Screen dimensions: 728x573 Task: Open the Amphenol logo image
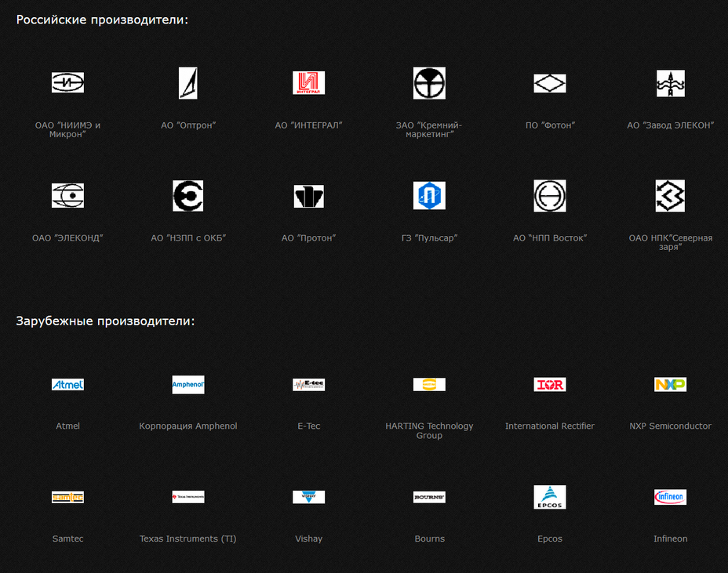(188, 384)
